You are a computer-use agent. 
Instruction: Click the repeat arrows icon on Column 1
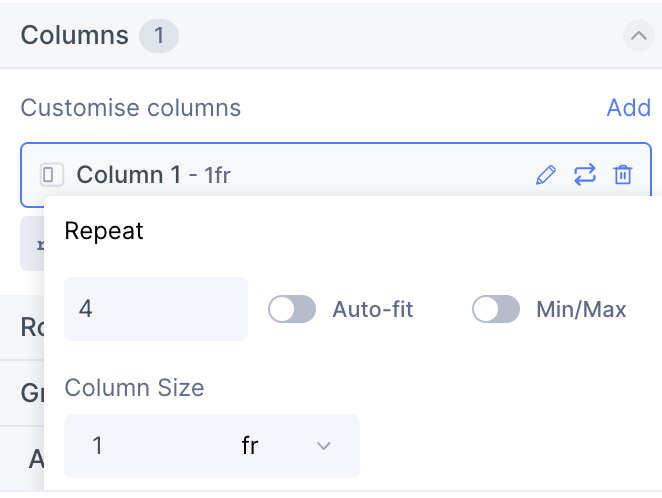[585, 175]
